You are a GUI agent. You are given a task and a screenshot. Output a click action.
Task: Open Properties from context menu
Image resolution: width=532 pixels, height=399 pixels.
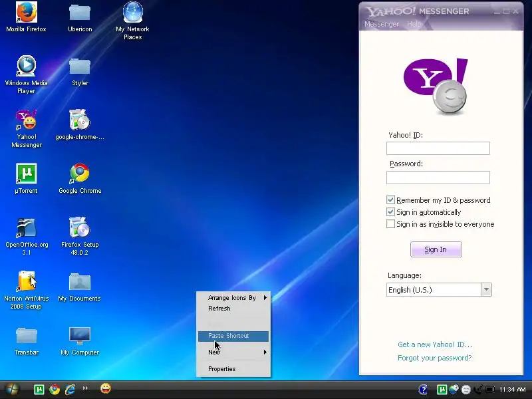tap(234, 369)
